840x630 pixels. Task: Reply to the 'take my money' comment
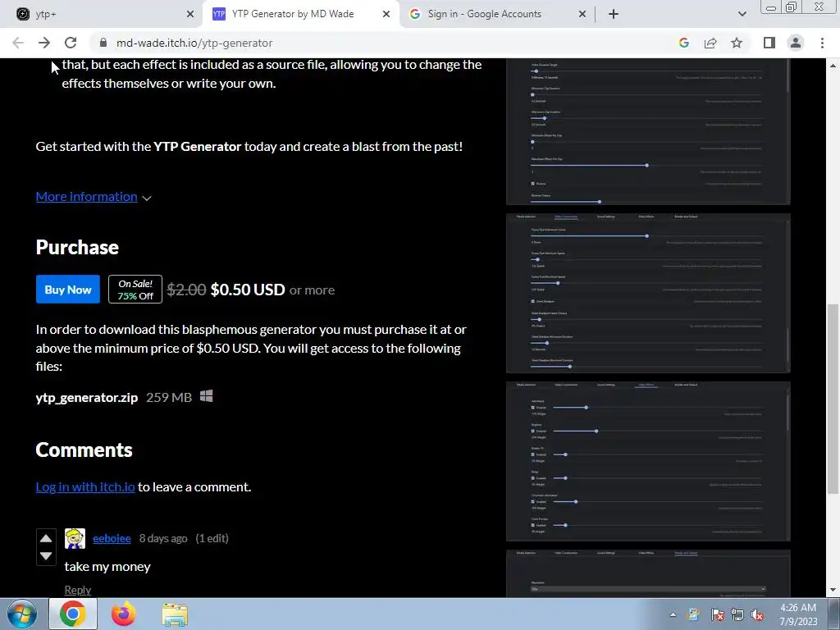(x=78, y=590)
